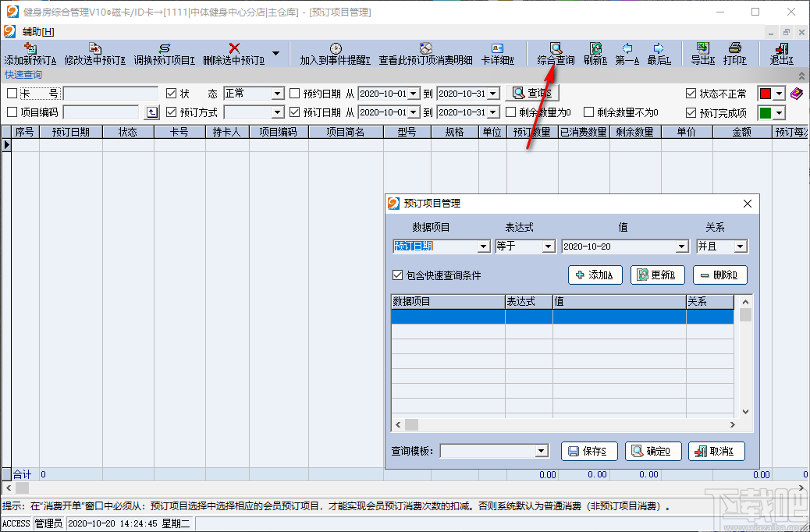Click 修改选中预订E toolbar icon
810x532 pixels.
[95, 48]
